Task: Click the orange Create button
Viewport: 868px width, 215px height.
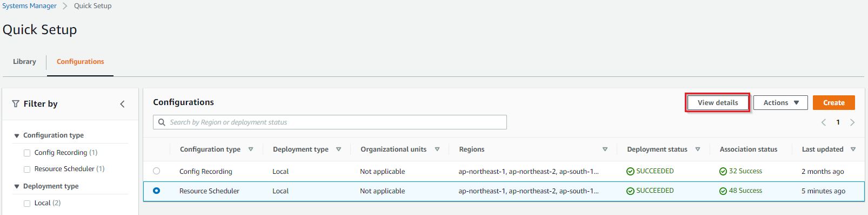Action: (x=834, y=103)
